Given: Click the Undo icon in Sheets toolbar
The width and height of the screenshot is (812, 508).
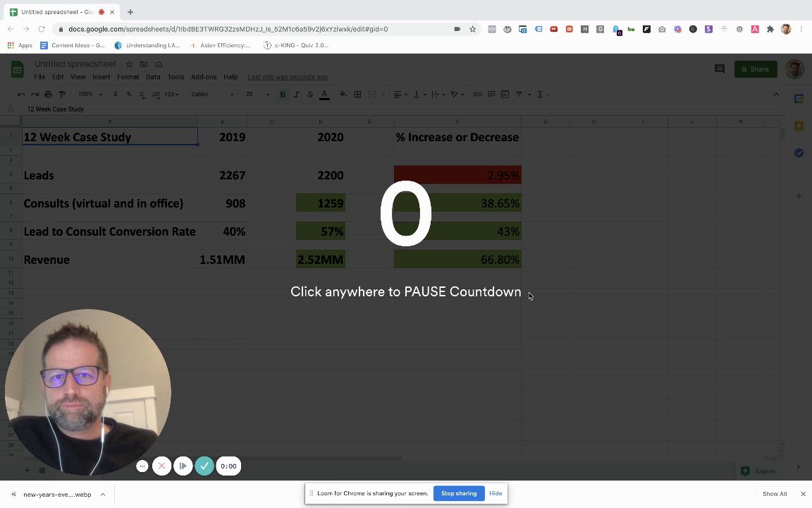Looking at the screenshot, I should coord(20,95).
